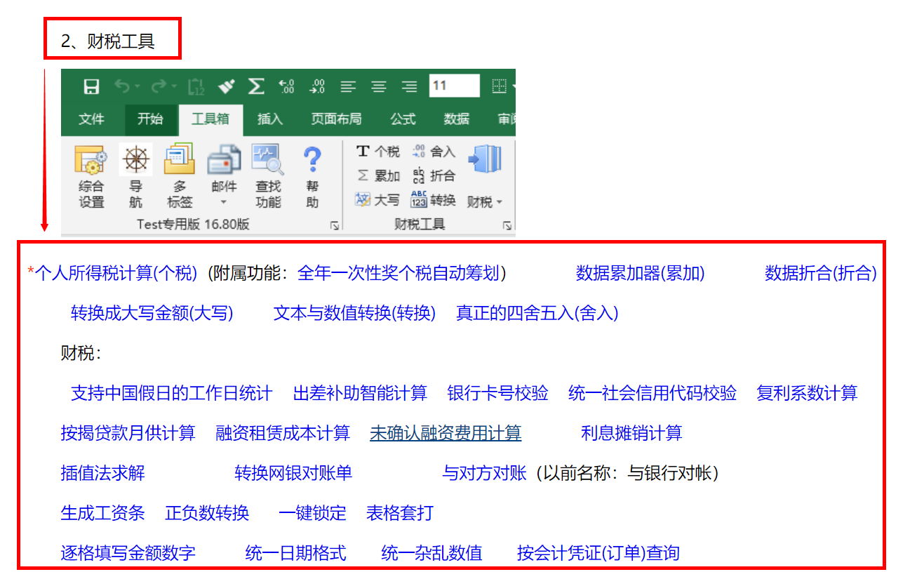This screenshot has width=924, height=572.
Task: Click the decrease decimal icon
Action: coord(317,86)
